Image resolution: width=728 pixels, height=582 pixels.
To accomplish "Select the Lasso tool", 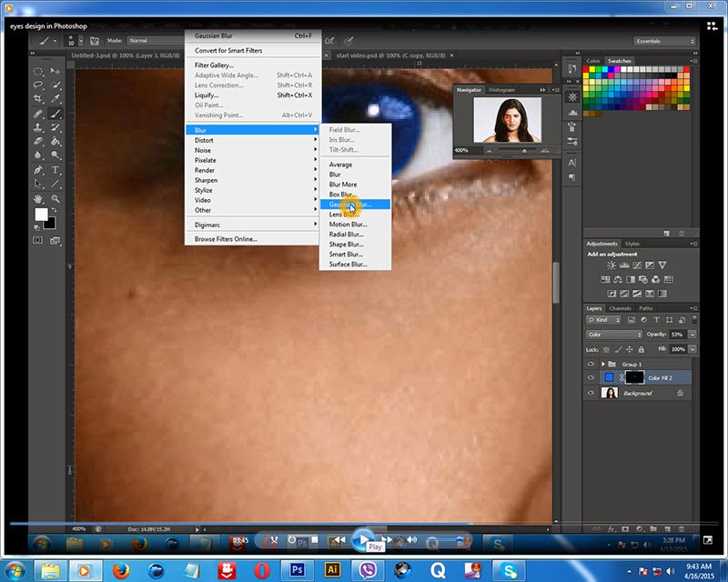I will point(38,85).
